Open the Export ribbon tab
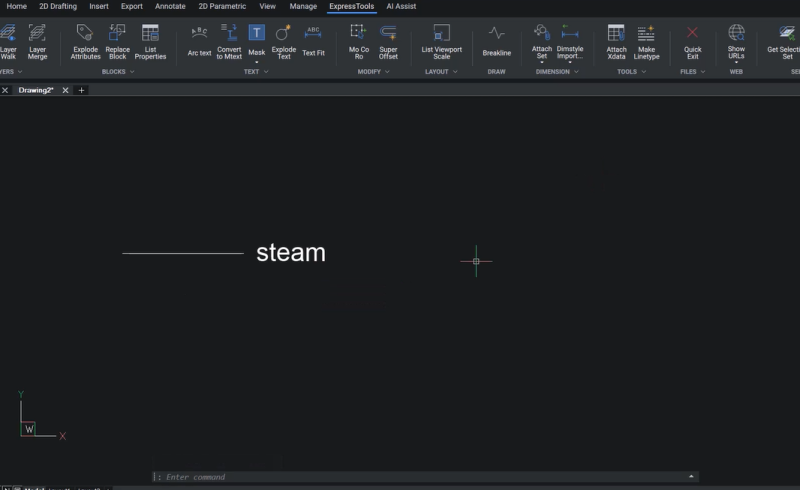 click(132, 6)
